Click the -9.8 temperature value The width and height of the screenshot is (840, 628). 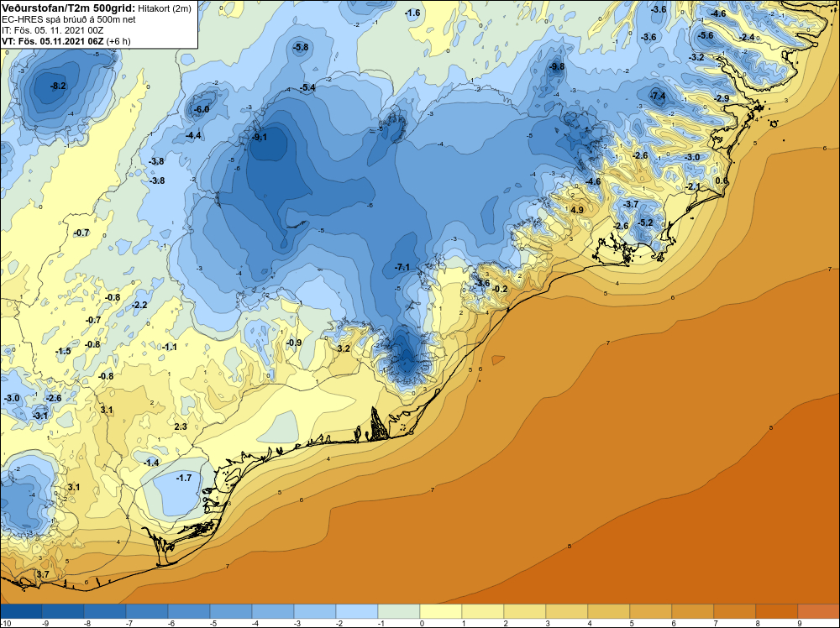tap(557, 66)
